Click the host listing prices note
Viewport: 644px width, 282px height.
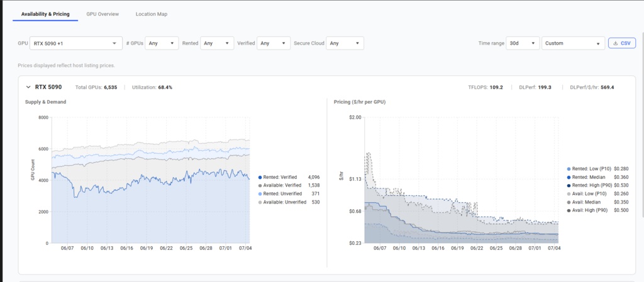point(66,65)
